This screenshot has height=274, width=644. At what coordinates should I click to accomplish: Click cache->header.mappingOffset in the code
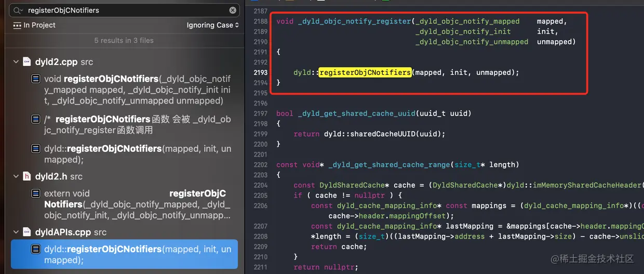387,216
